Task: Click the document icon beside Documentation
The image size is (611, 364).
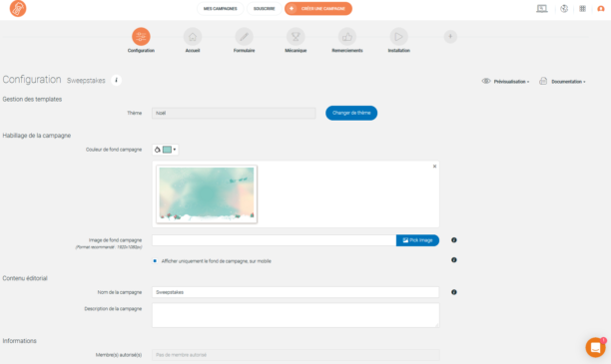Action: [x=543, y=81]
